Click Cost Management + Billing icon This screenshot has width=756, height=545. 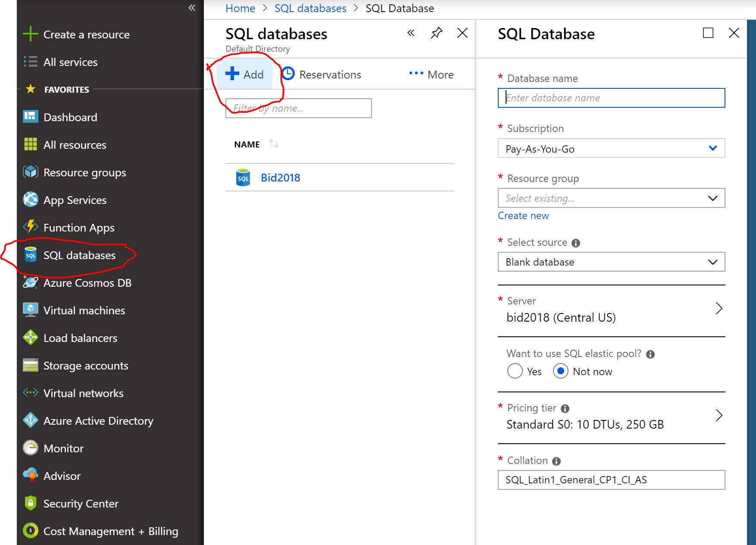click(x=31, y=531)
